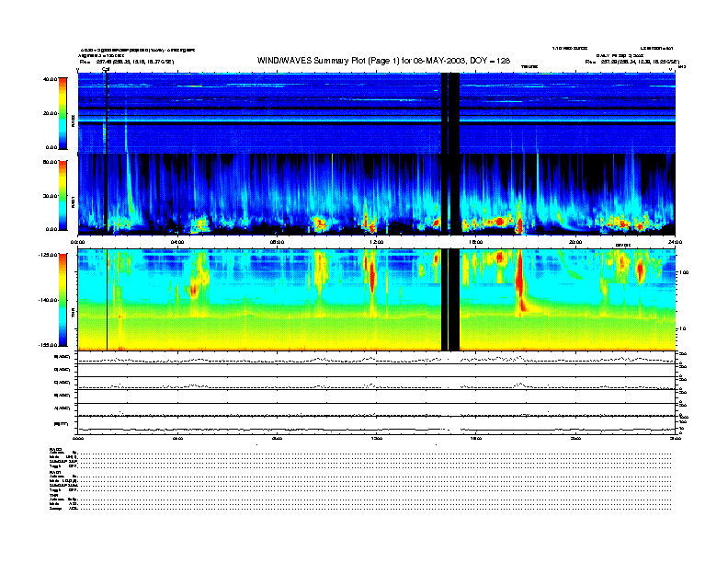Image resolution: width=728 pixels, height=563 pixels.
Task: Select the -140.00 label on TNR scale
Action: point(48,300)
